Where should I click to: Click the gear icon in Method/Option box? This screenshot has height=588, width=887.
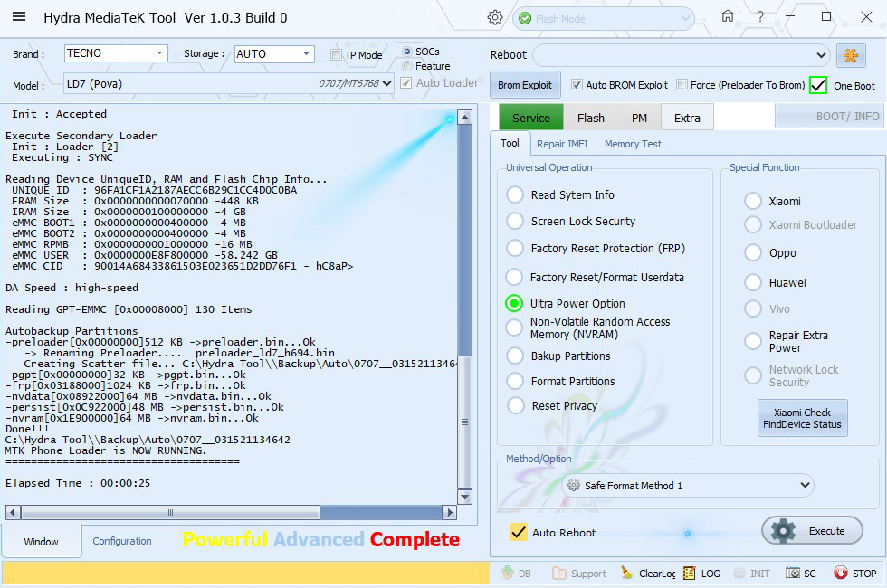(x=574, y=485)
